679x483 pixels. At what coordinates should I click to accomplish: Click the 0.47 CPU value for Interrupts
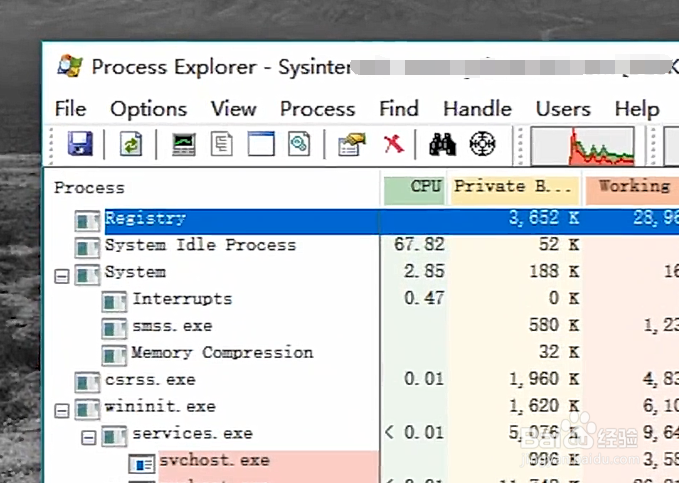tap(424, 298)
